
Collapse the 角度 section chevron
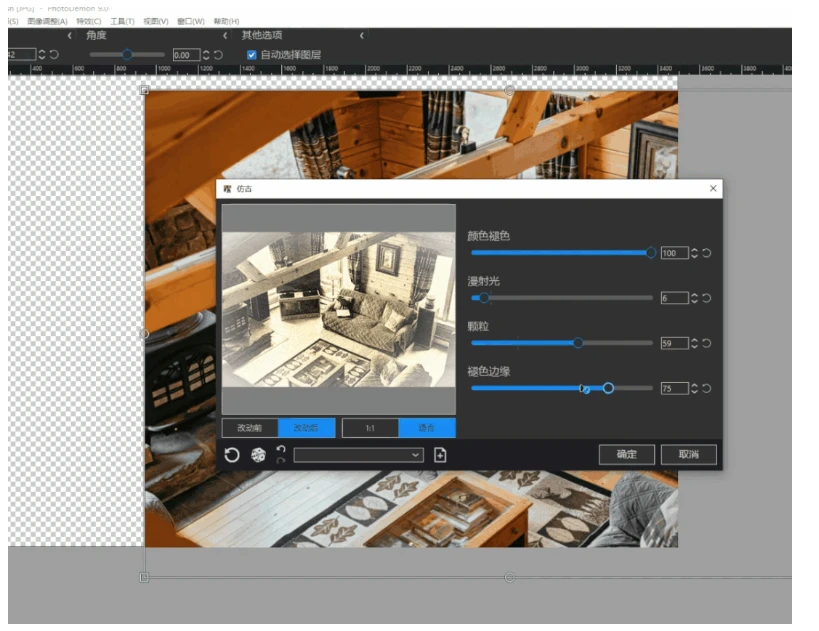coord(69,36)
